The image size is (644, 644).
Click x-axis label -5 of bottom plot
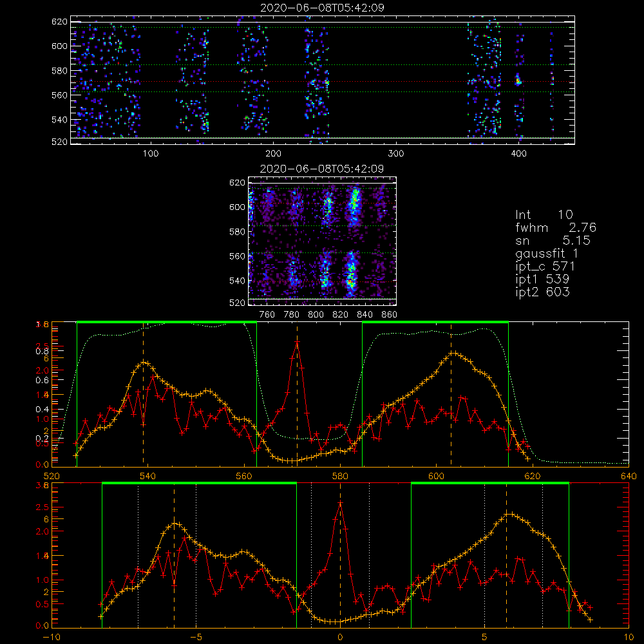click(196, 638)
